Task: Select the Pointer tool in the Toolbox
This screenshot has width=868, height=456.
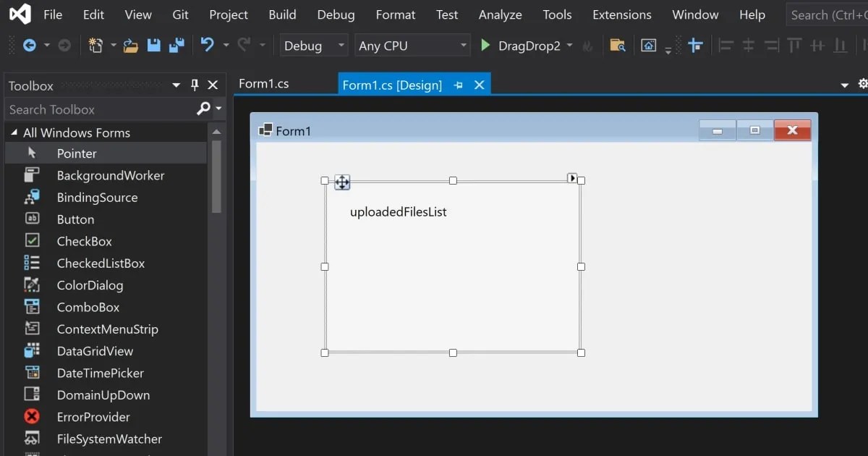Action: [x=76, y=153]
